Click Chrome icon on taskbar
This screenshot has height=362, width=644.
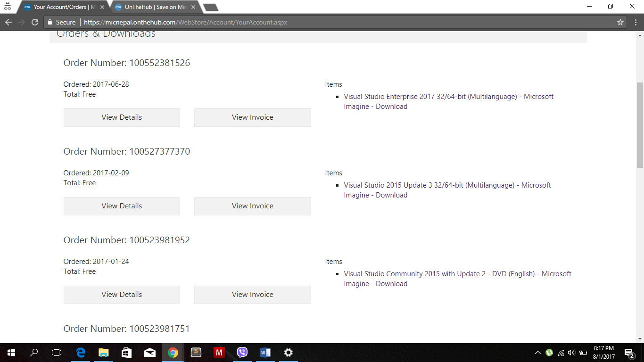pos(173,353)
